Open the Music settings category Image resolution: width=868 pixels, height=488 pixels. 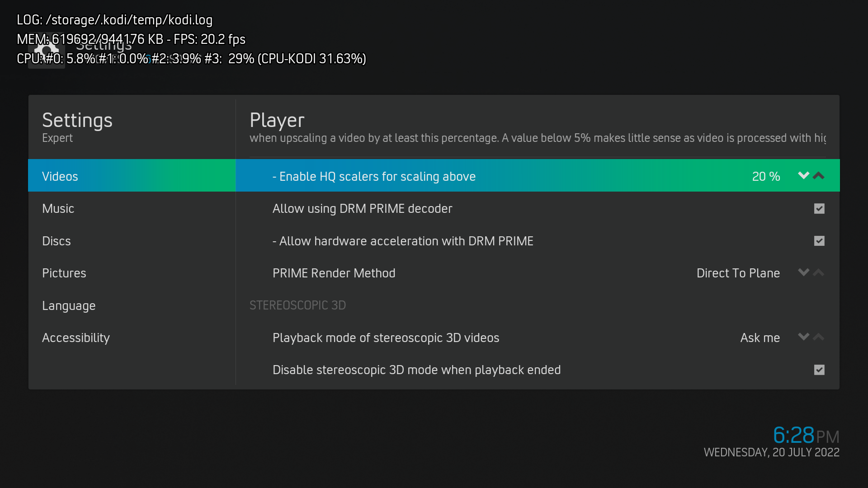coord(58,209)
